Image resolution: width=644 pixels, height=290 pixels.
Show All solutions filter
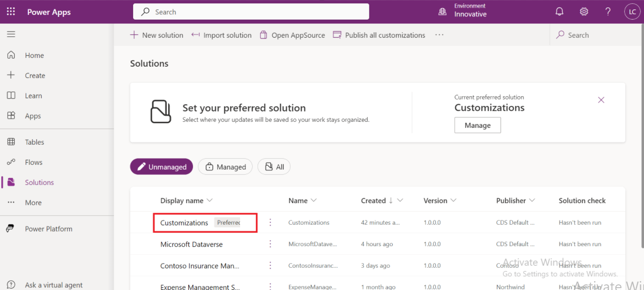pos(274,167)
